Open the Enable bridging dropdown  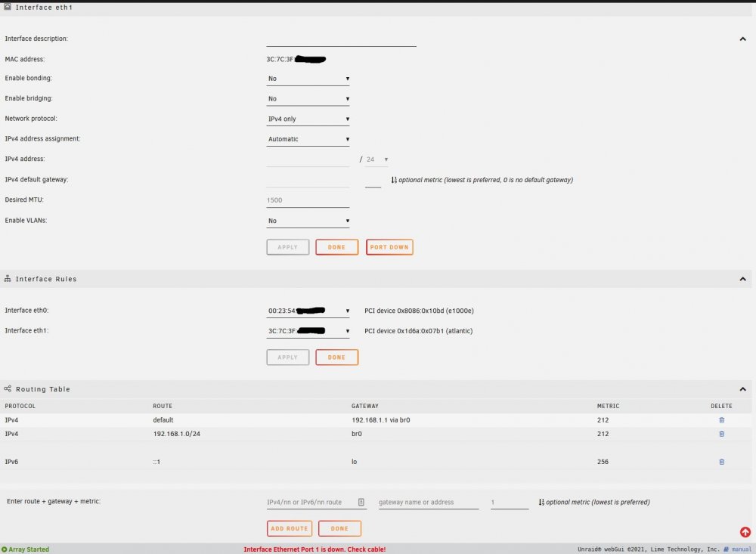[308, 99]
